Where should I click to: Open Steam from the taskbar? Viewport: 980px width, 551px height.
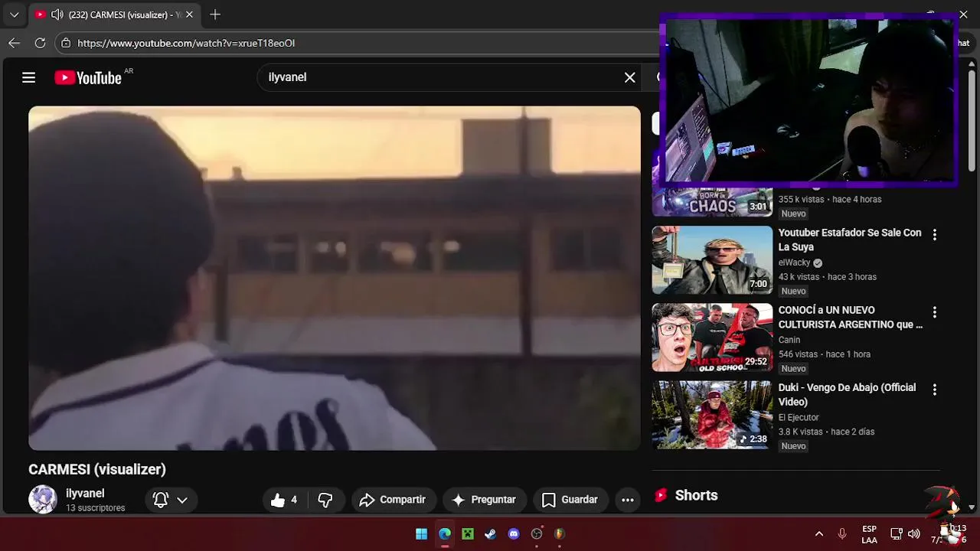[491, 534]
